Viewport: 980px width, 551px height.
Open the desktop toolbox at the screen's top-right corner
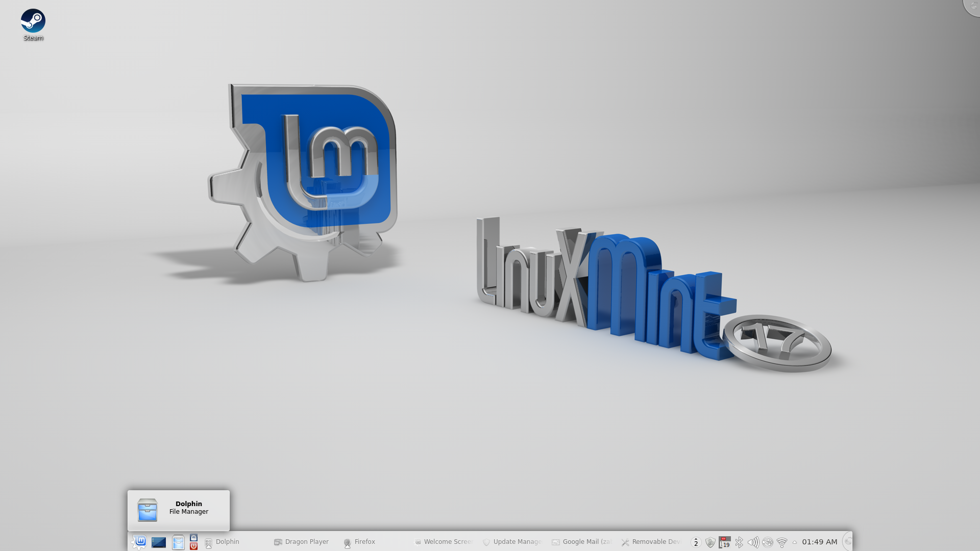click(x=973, y=7)
